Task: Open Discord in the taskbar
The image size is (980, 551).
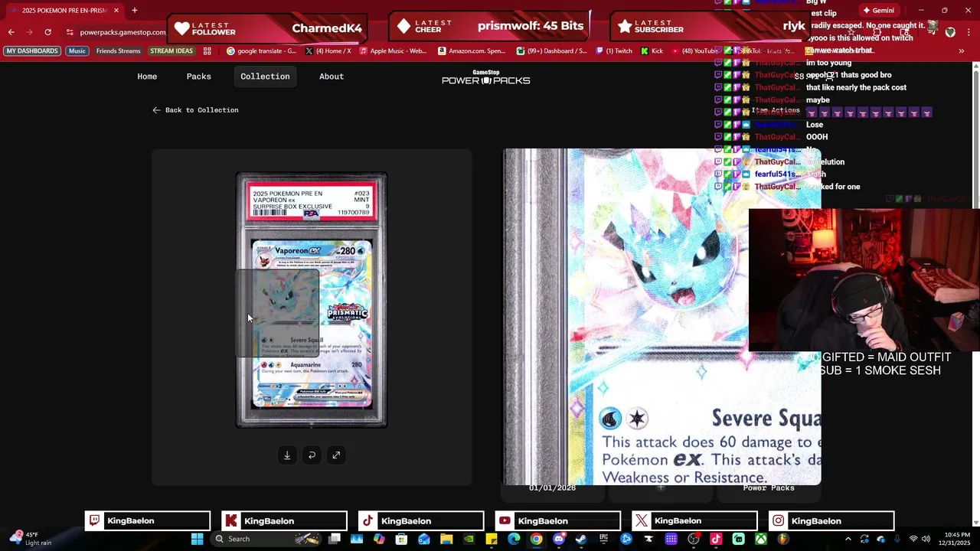Action: [559, 539]
